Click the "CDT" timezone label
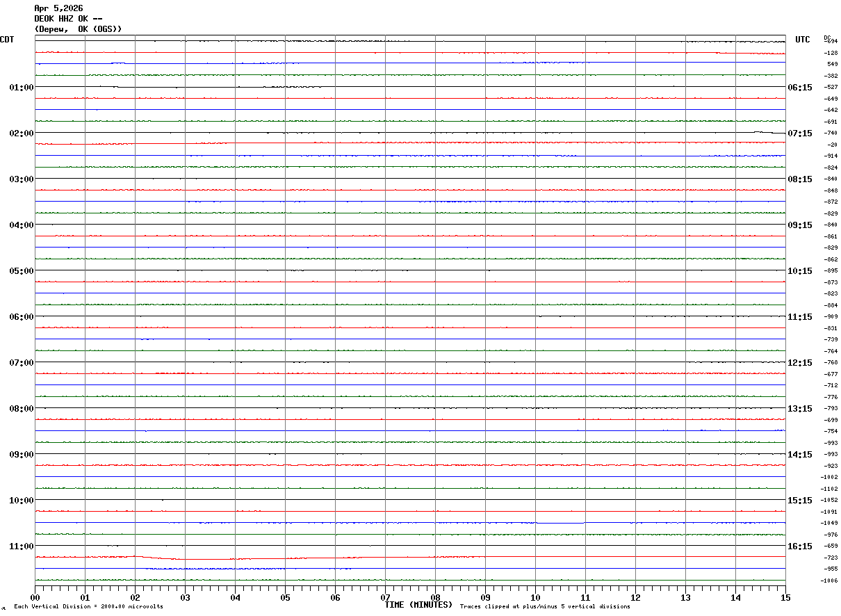841x616 pixels. 7,40
